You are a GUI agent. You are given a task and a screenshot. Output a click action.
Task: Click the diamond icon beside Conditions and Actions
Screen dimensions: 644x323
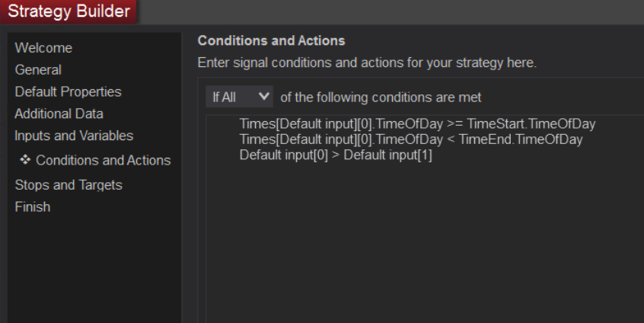click(24, 161)
